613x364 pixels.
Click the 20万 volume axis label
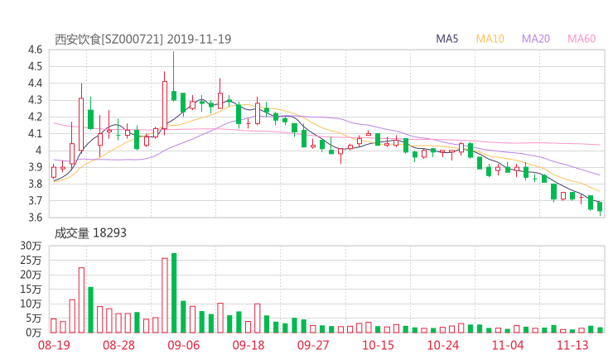[31, 275]
